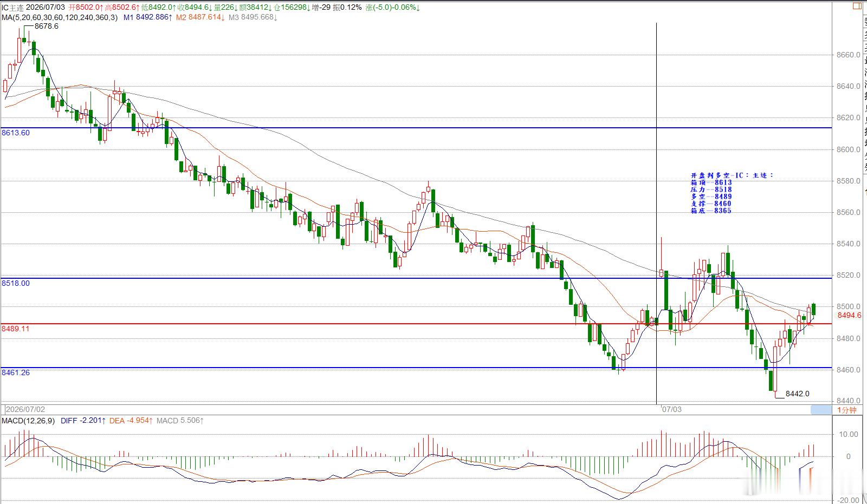Click the blue time-axis scroll thumb
This screenshot has width=867, height=504.
click(821, 410)
